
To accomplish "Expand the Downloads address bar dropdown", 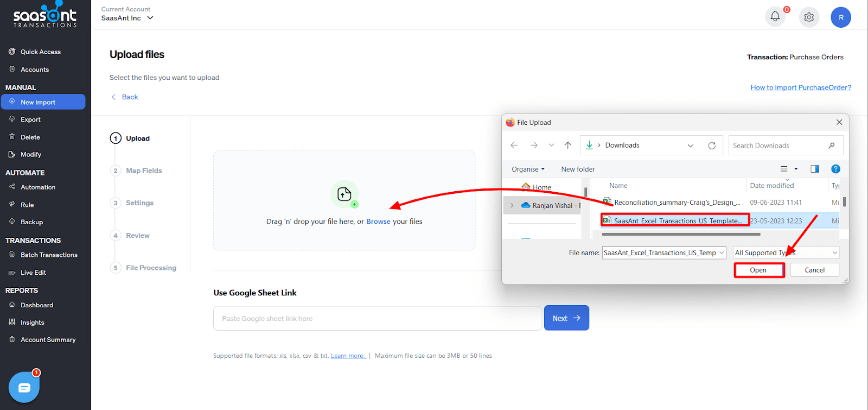I will (x=691, y=146).
